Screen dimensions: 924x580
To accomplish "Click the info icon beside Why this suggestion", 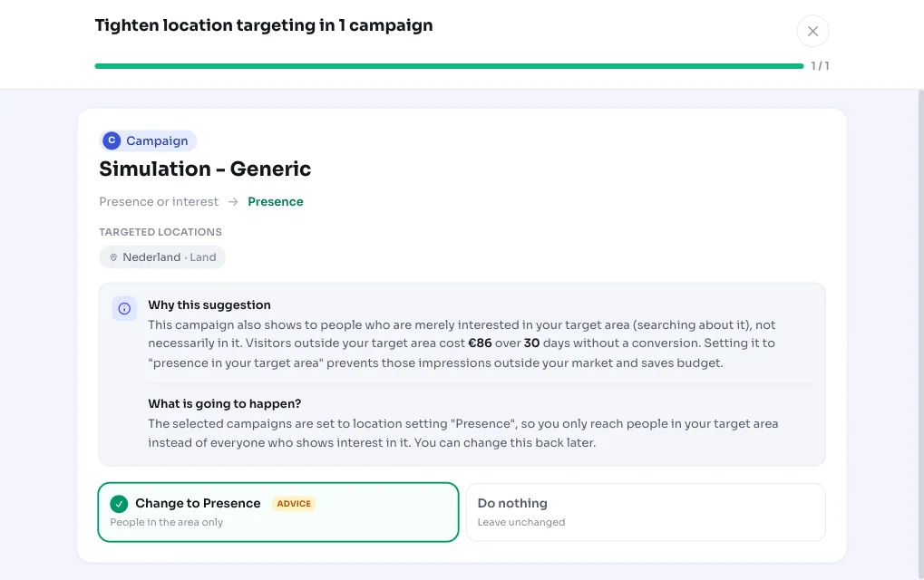I will click(124, 308).
